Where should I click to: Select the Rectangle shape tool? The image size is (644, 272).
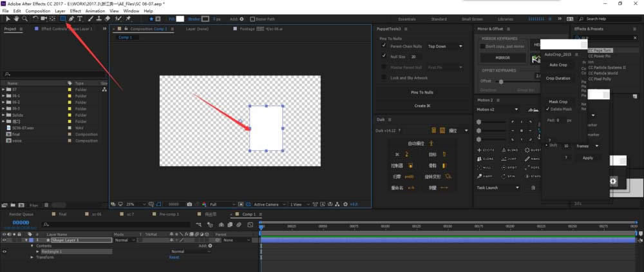62,19
